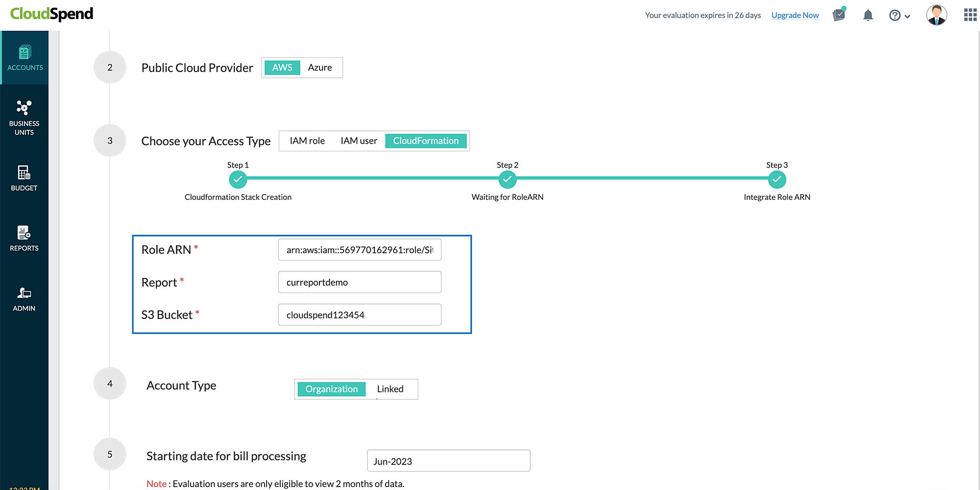The image size is (980, 490).
Task: Open the user profile avatar
Action: click(x=936, y=15)
